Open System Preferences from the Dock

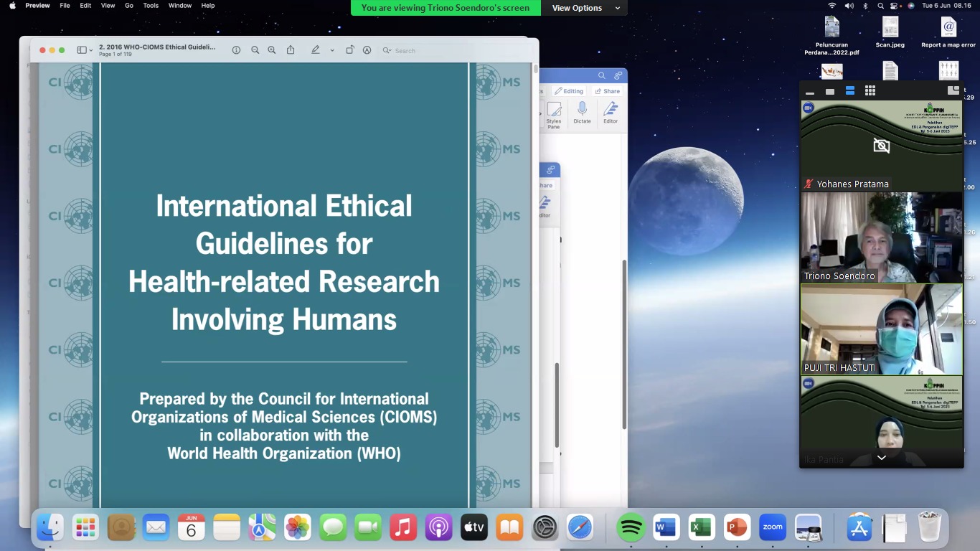[x=545, y=528]
